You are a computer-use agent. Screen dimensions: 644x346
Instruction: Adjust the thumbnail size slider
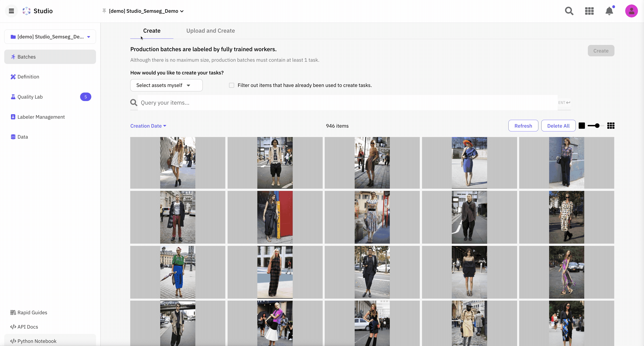pos(597,126)
